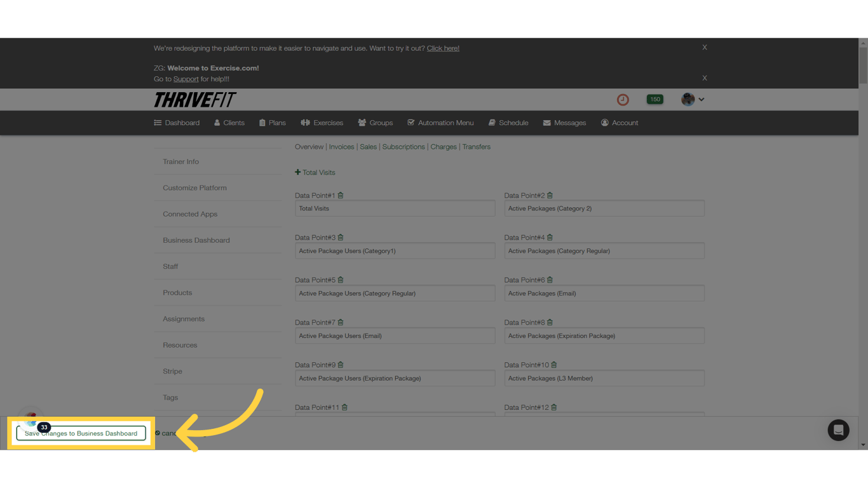Open the Account menu item

(x=620, y=123)
